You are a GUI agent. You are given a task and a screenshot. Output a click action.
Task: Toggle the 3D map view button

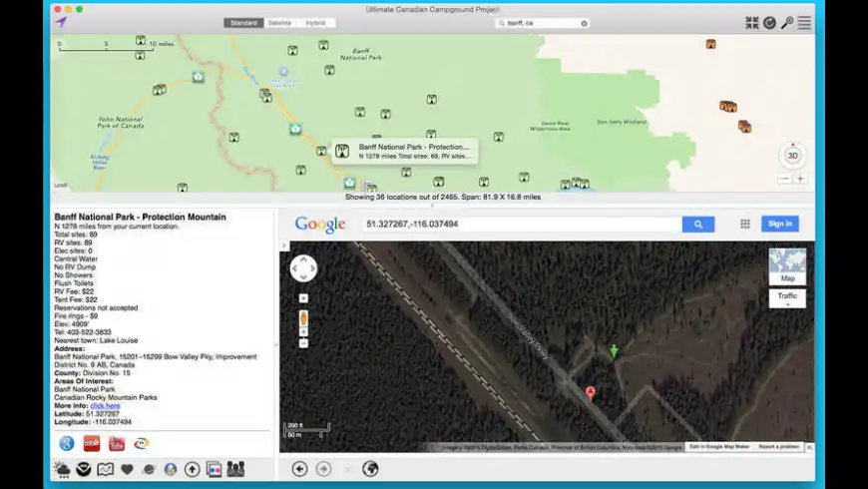793,156
